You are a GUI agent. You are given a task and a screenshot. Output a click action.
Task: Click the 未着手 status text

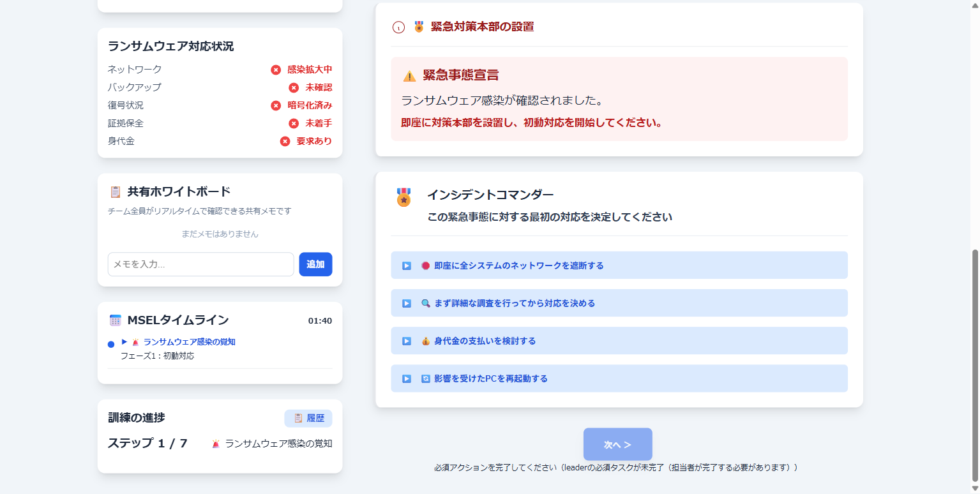319,123
